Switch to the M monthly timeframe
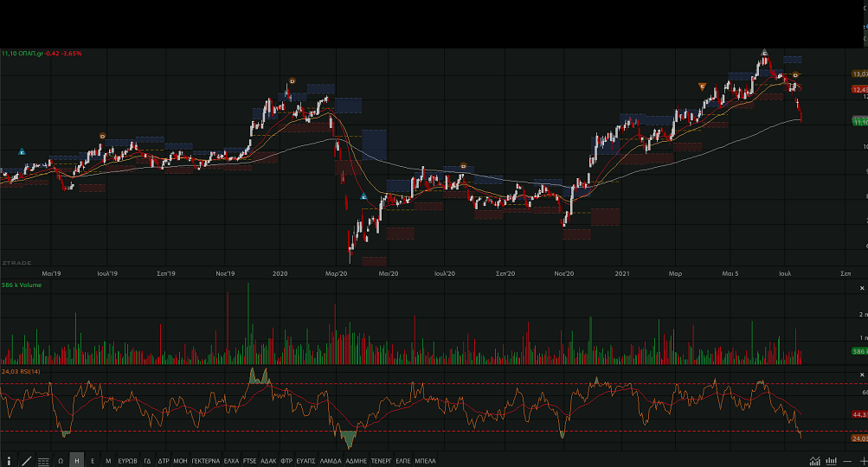The width and height of the screenshot is (868, 467). point(108,461)
